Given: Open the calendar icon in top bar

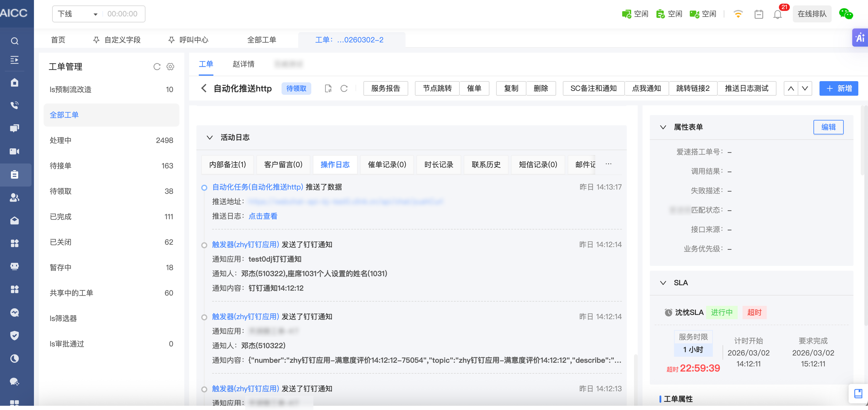Looking at the screenshot, I should (x=759, y=14).
